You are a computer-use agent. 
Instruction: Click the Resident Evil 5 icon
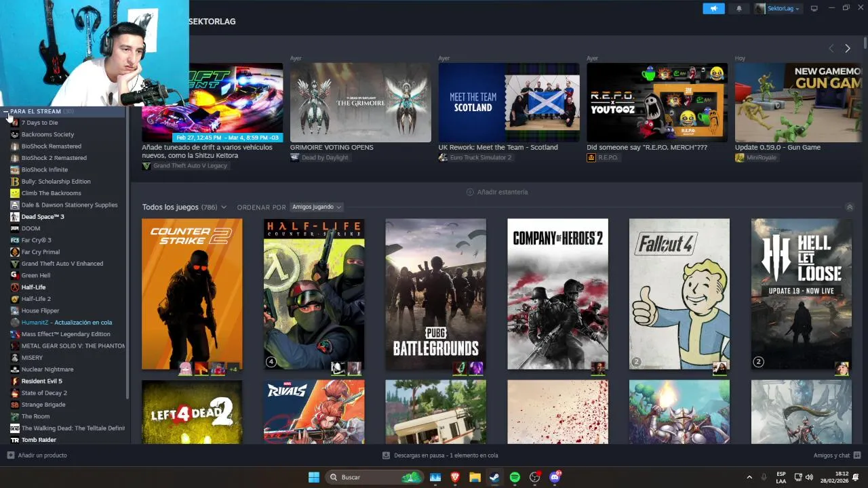[15, 381]
